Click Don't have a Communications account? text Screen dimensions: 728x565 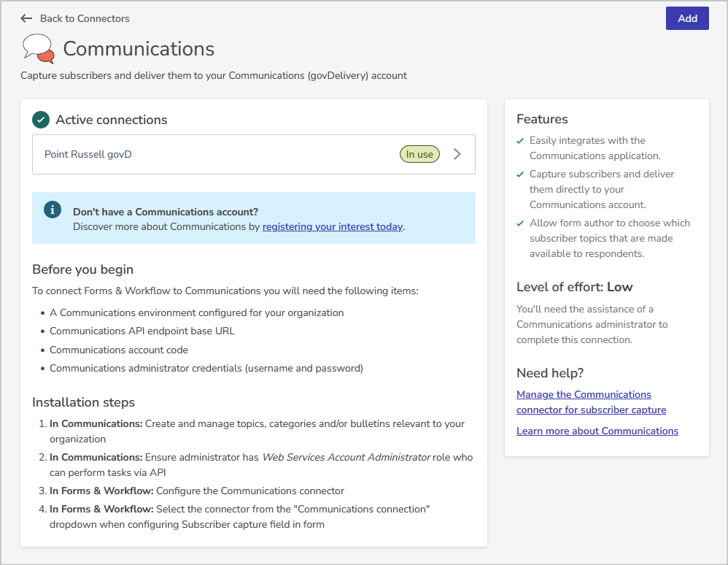166,212
